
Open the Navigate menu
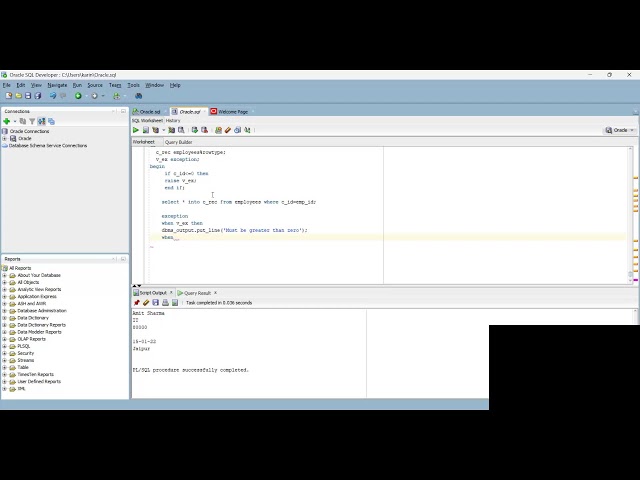(57, 85)
